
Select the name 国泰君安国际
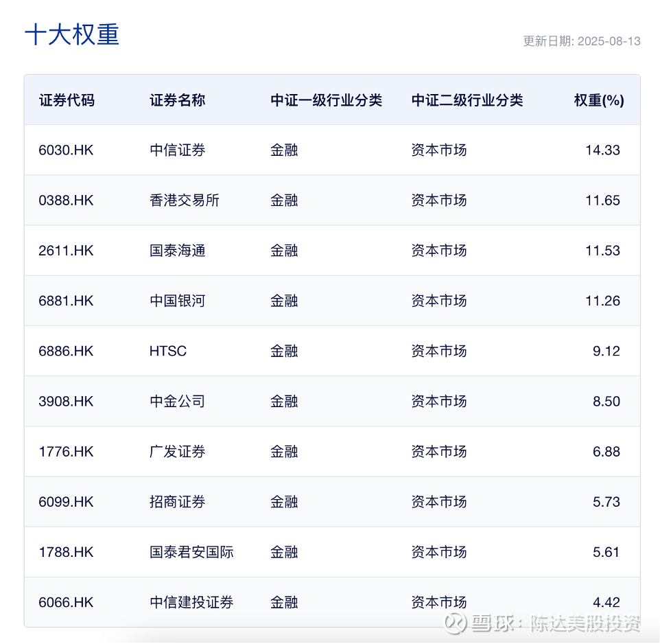(191, 552)
